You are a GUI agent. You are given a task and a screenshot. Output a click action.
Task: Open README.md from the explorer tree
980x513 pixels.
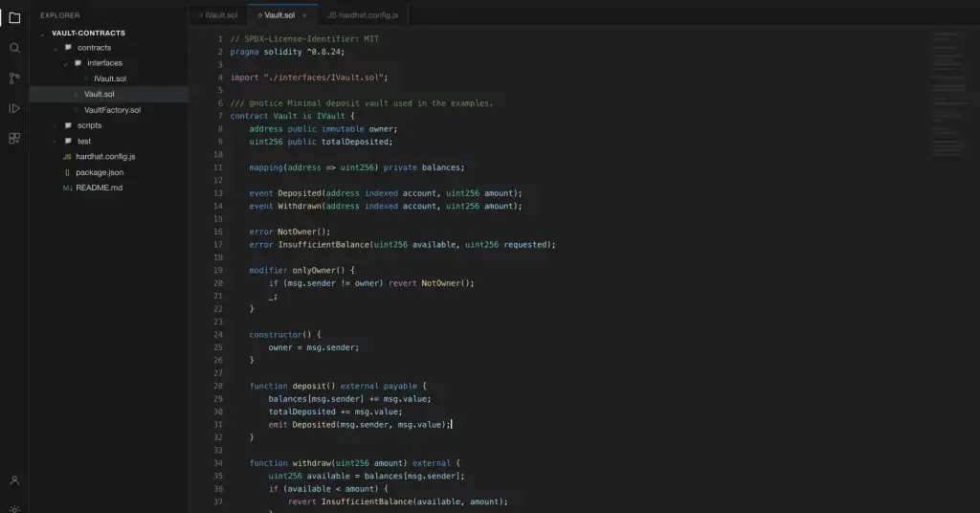point(99,188)
